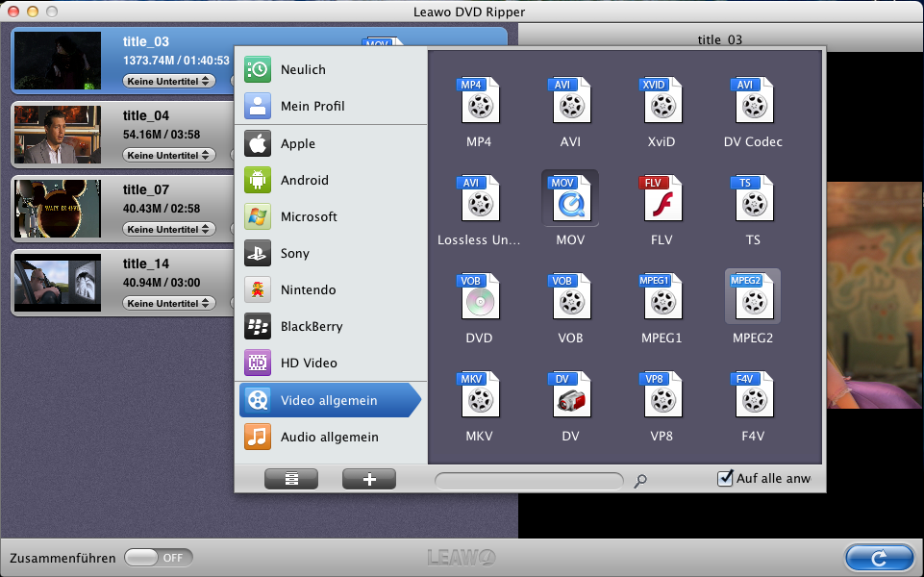Viewport: 924px width, 577px height.
Task: Pick the MOV QuickTime format icon
Action: 570,198
